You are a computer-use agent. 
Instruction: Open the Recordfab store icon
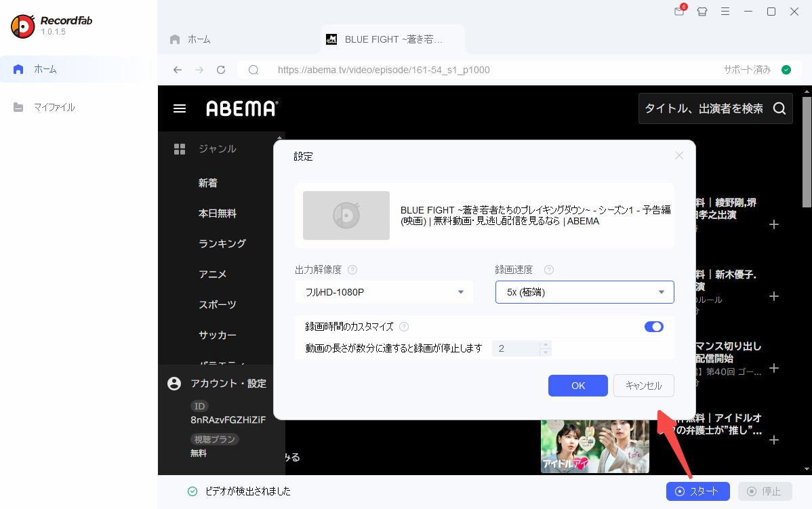pyautogui.click(x=702, y=12)
